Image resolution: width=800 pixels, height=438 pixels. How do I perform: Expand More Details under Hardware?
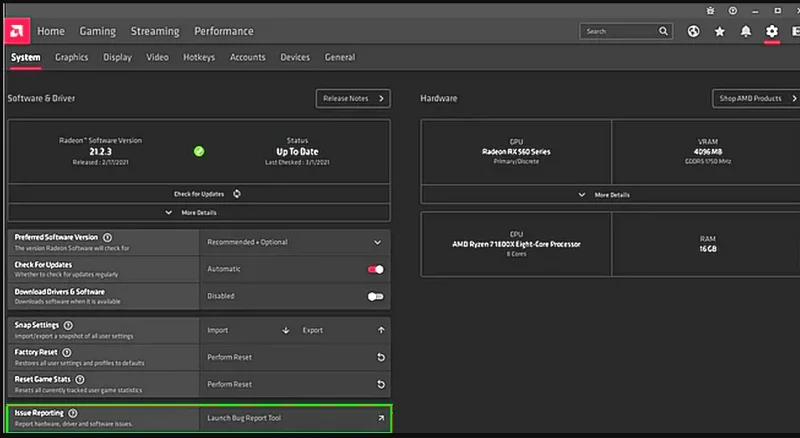[610, 194]
